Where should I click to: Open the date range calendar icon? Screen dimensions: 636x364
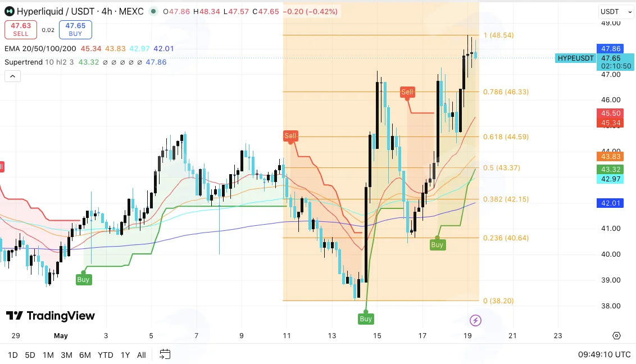coord(165,354)
